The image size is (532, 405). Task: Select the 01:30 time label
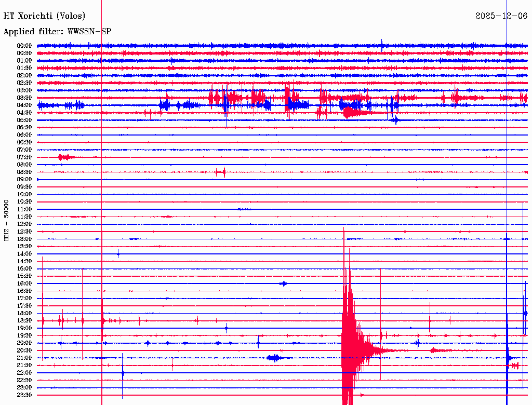(x=24, y=68)
